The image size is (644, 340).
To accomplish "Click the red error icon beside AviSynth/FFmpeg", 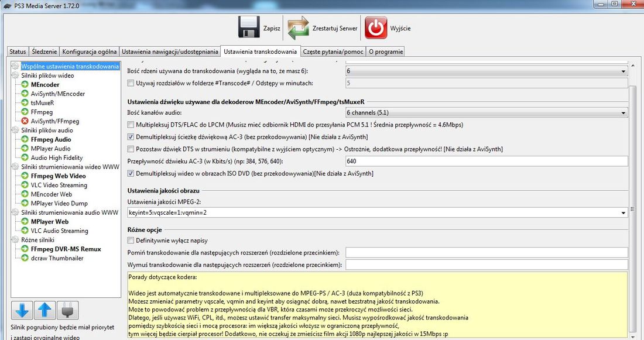I will 25,121.
